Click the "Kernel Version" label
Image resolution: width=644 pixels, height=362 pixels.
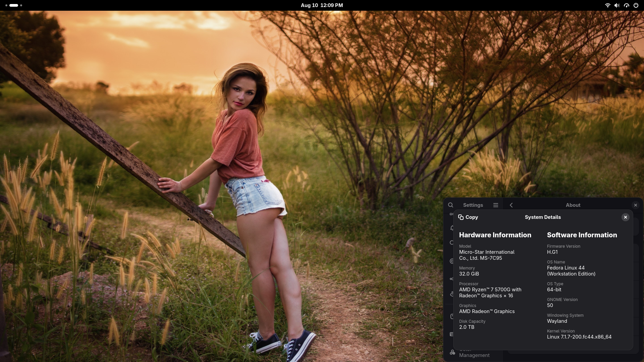point(561,331)
